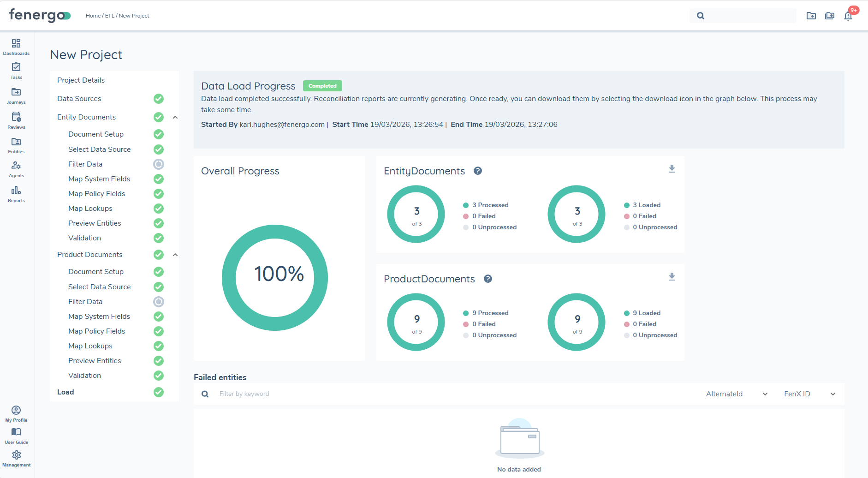Click the pending status circle next to Filter Data

[159, 164]
